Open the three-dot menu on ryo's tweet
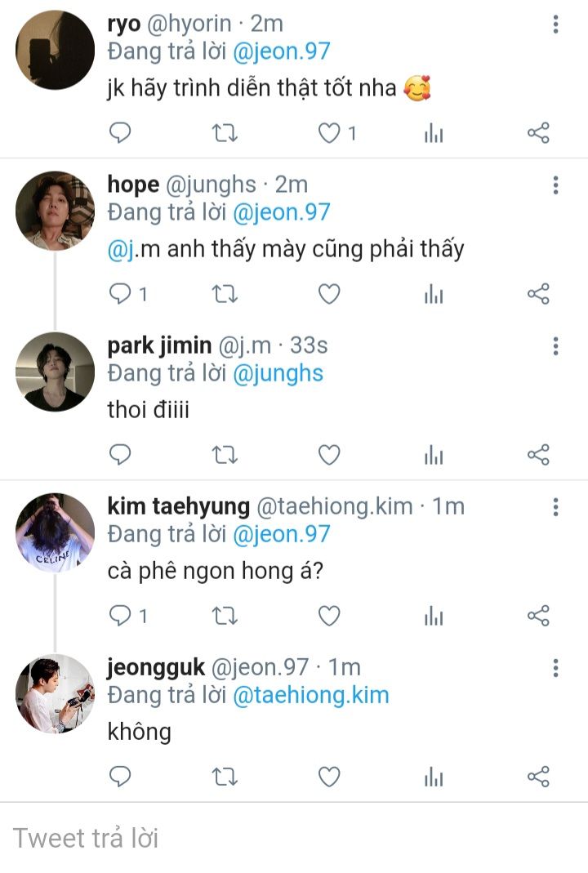Image resolution: width=588 pixels, height=873 pixels. click(555, 24)
